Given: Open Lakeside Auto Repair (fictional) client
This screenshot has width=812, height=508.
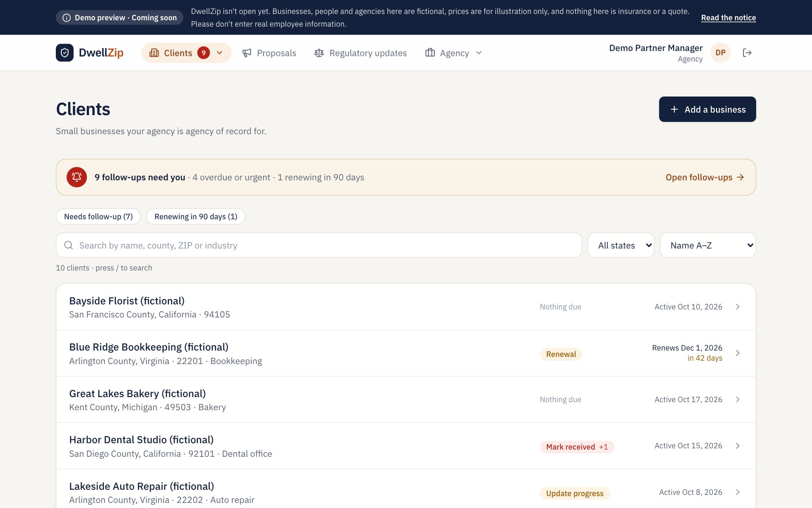Looking at the screenshot, I should [406, 489].
